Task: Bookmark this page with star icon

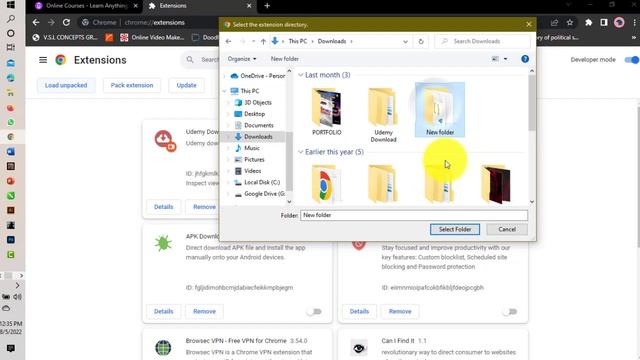Action: point(570,22)
